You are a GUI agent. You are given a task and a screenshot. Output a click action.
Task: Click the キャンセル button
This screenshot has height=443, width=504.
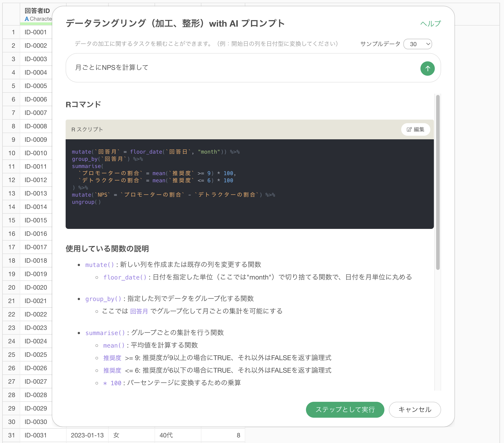(414, 409)
